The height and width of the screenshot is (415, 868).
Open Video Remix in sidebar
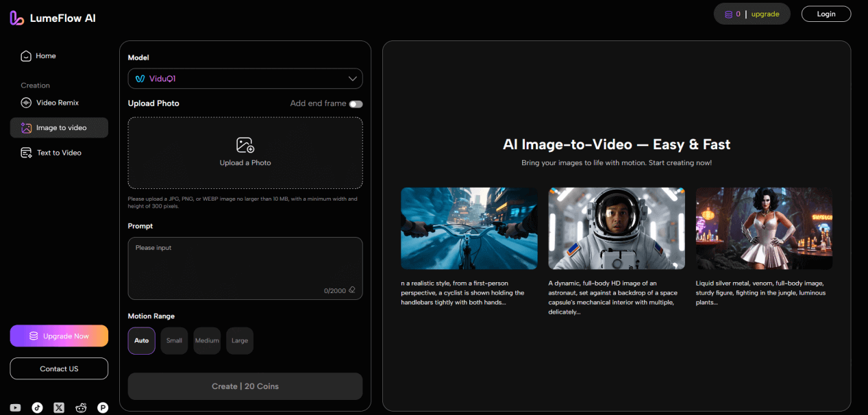click(59, 103)
